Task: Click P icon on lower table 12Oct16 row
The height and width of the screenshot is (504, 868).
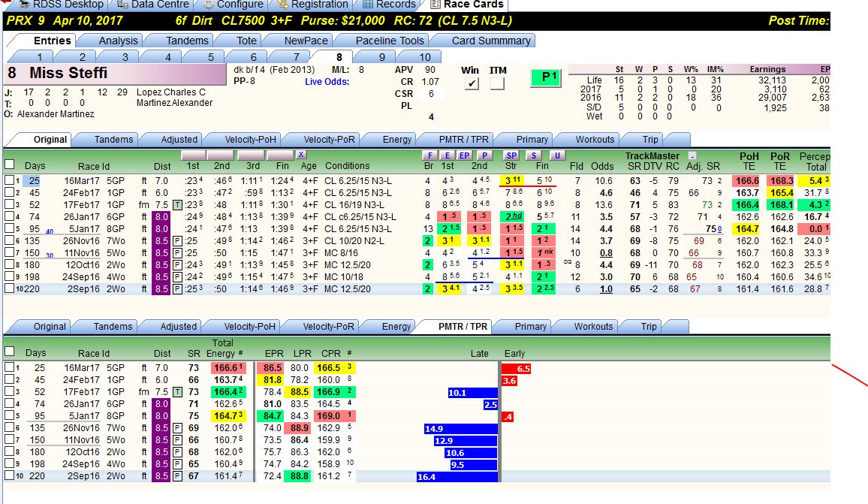Action: point(178,452)
